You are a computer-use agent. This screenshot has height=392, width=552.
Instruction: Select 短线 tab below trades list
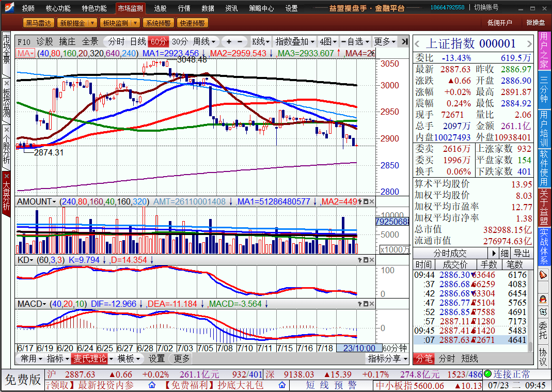click(x=469, y=358)
